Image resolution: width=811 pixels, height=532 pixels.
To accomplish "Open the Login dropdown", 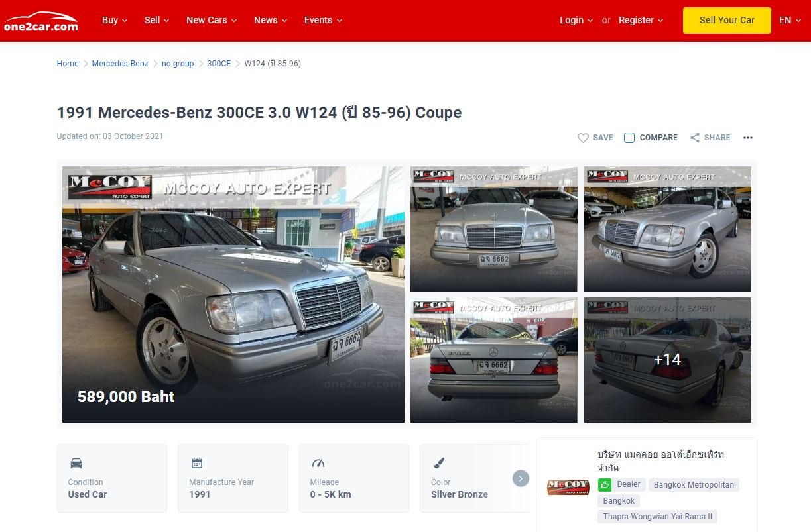I will tap(576, 20).
